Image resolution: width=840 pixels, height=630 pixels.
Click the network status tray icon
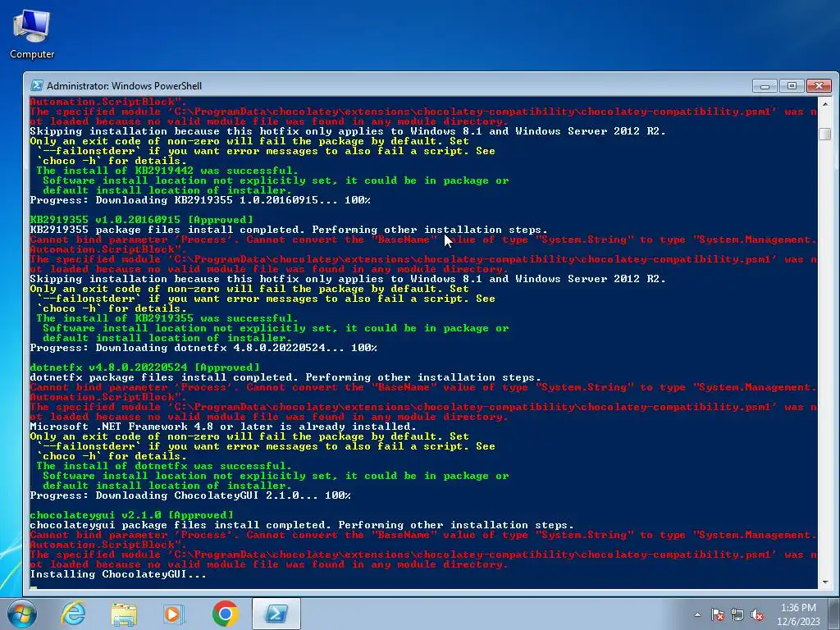coord(737,615)
